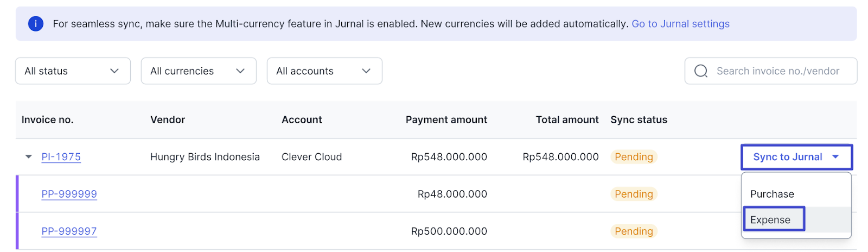Screen dimensions: 868x252
Task: Open the All status dropdown
Action: (73, 71)
